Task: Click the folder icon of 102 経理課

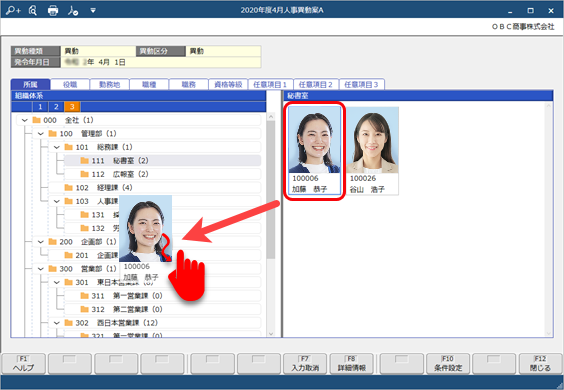Action: (68, 187)
